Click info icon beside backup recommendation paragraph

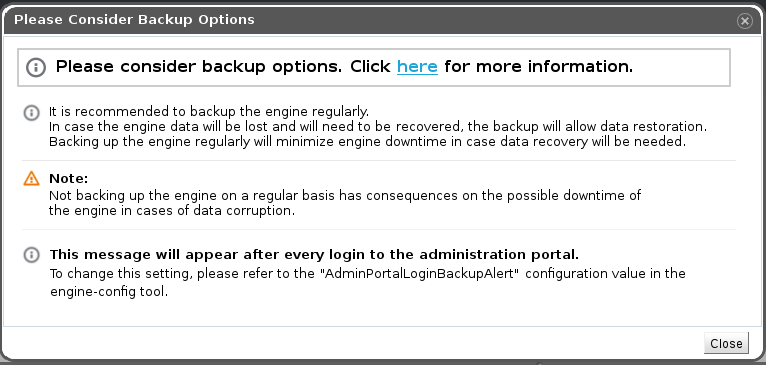31,113
